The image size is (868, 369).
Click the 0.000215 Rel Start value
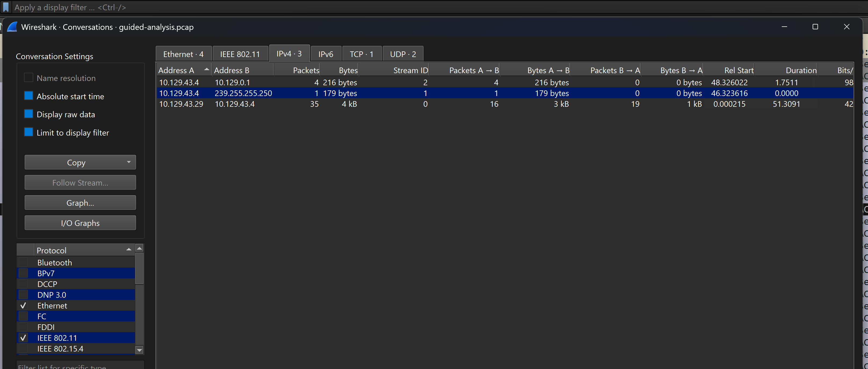coord(729,104)
